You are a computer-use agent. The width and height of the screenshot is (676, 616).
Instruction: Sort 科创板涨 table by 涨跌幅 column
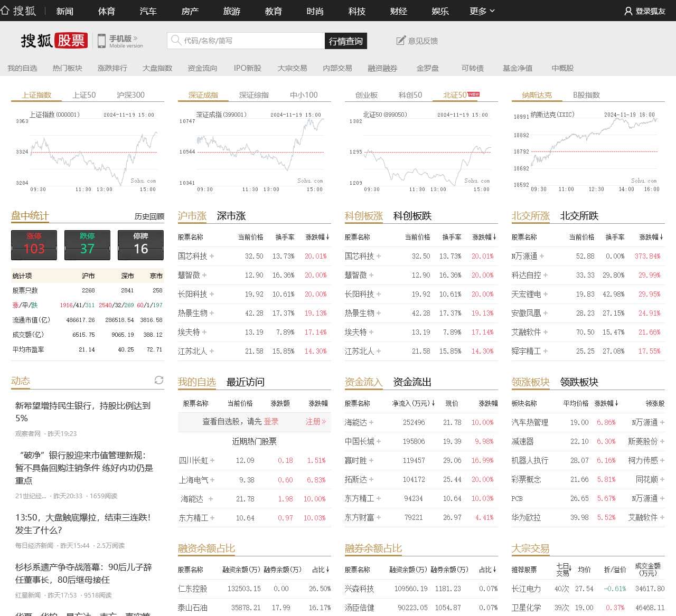coord(485,237)
